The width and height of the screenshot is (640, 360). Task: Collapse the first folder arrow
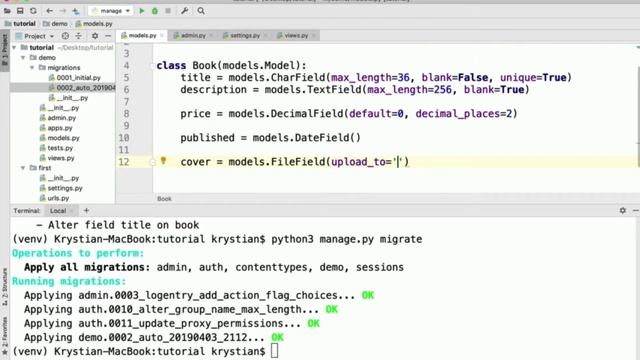23,168
